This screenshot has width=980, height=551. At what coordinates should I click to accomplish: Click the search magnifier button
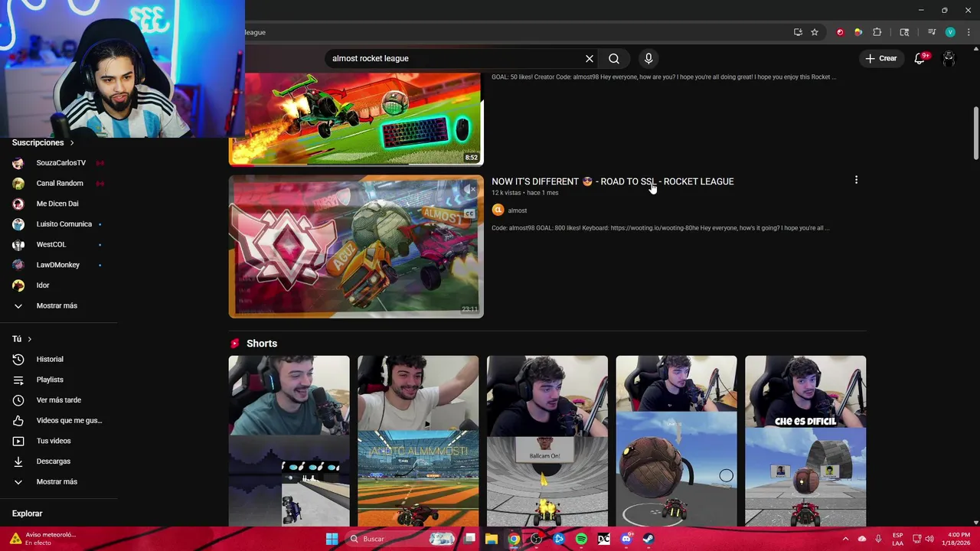pos(614,59)
